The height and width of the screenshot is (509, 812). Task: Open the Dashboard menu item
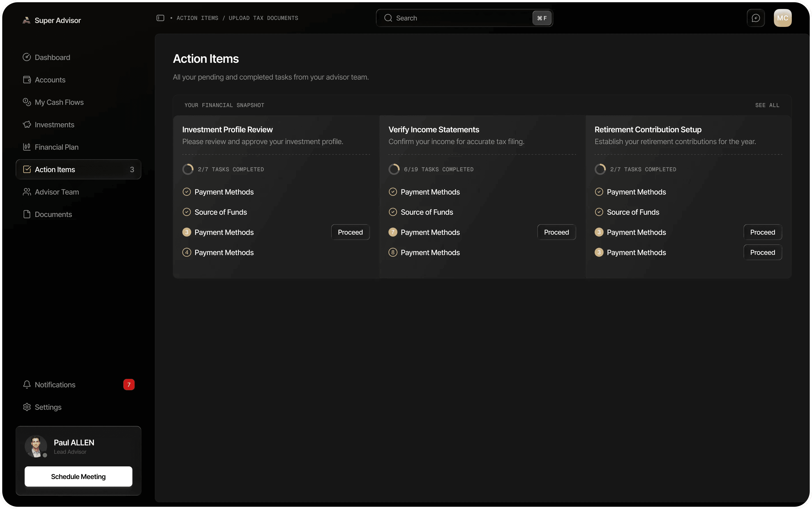78,57
